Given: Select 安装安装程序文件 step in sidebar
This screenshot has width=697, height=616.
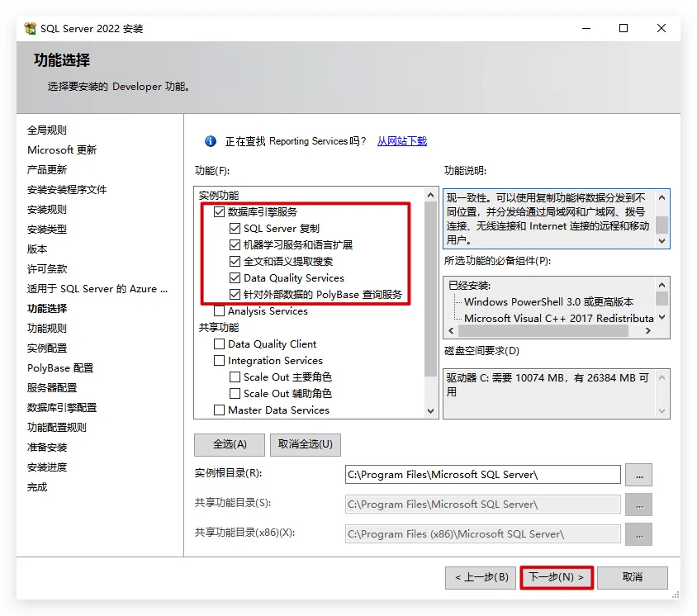Looking at the screenshot, I should point(67,190).
